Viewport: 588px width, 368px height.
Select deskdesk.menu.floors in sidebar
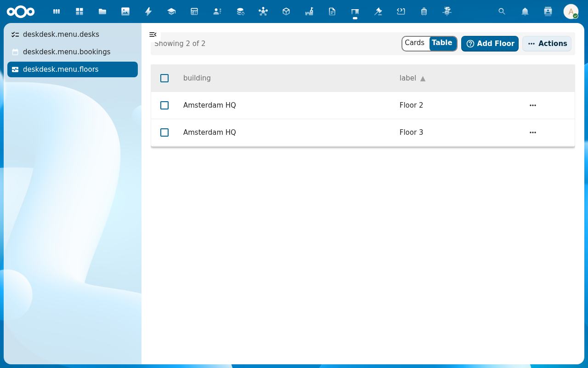click(73, 69)
